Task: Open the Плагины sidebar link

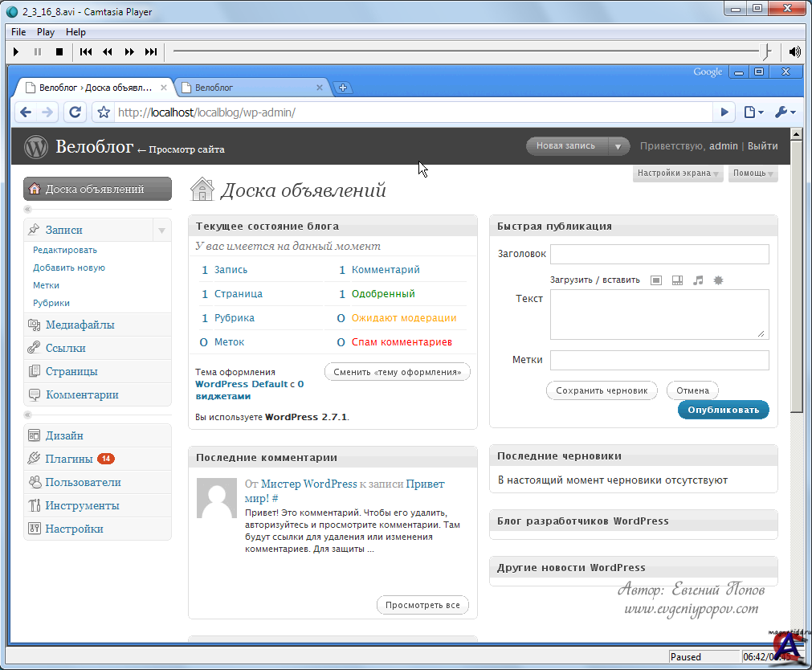Action: (x=68, y=460)
